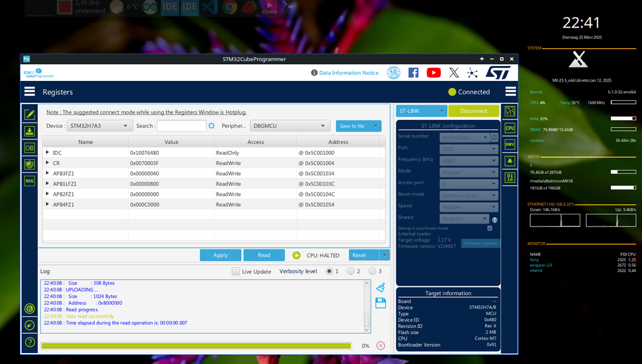Screen dimensions: 642x364
Task: Click into the register Search field
Action: 181,126
